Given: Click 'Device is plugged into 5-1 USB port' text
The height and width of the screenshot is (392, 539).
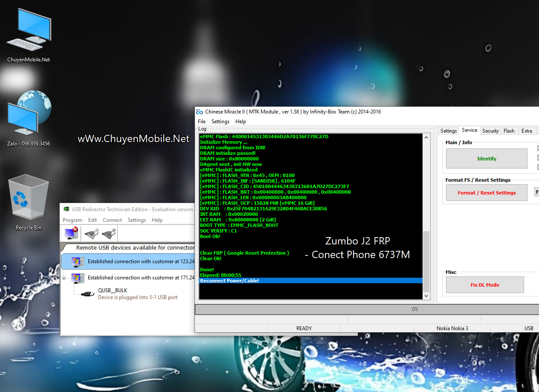Looking at the screenshot, I should click(x=138, y=297).
